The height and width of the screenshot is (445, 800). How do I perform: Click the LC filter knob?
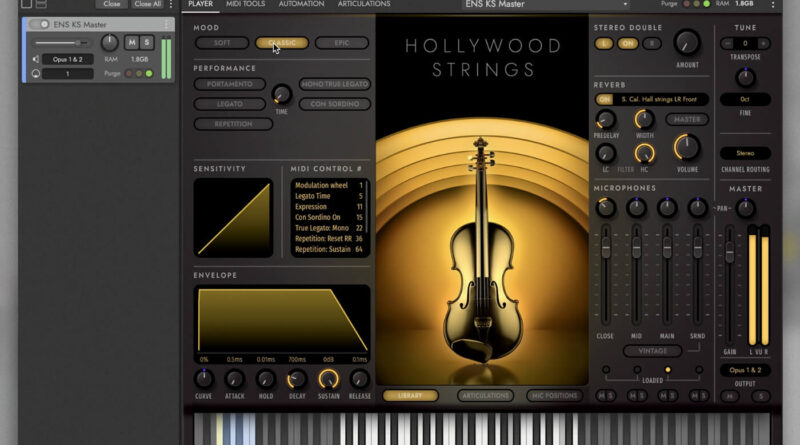click(x=606, y=153)
